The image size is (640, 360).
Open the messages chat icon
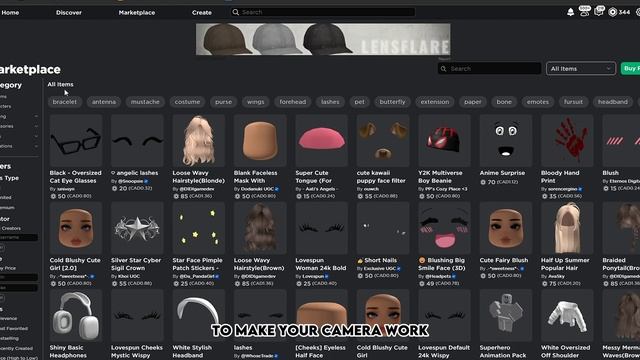click(x=599, y=11)
